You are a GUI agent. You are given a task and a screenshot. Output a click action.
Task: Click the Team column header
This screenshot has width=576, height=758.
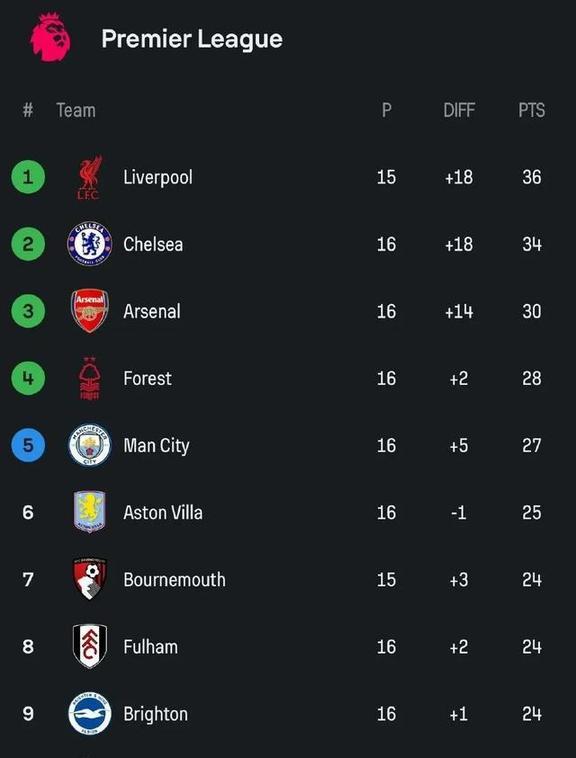[x=76, y=110]
